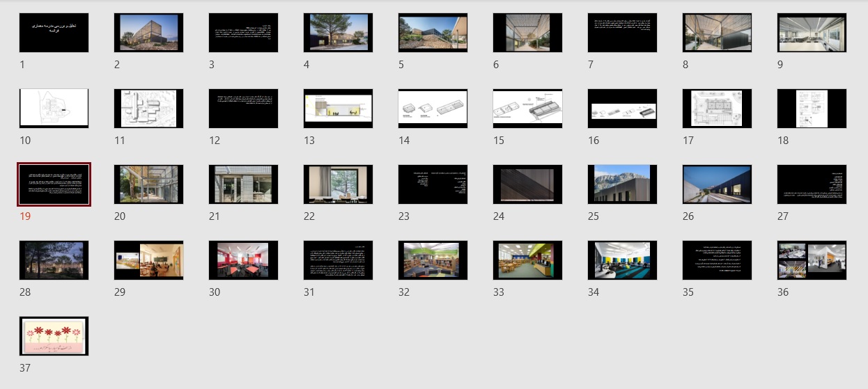Click slide 4 with the large tree
The height and width of the screenshot is (389, 868).
pos(338,32)
